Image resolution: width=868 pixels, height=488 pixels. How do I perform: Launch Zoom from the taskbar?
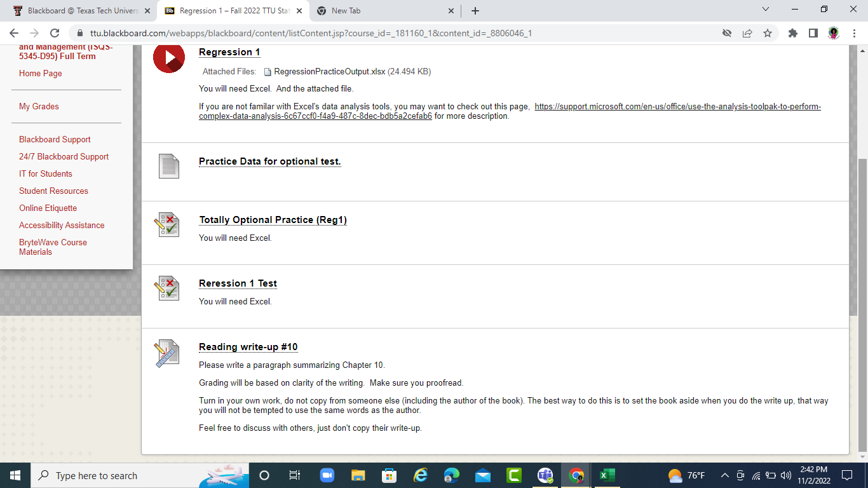point(327,475)
